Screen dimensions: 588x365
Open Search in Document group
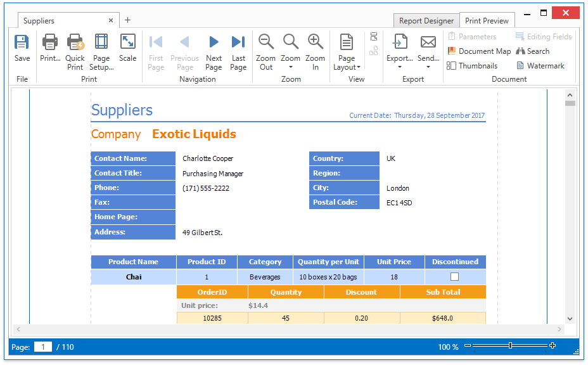(x=532, y=51)
